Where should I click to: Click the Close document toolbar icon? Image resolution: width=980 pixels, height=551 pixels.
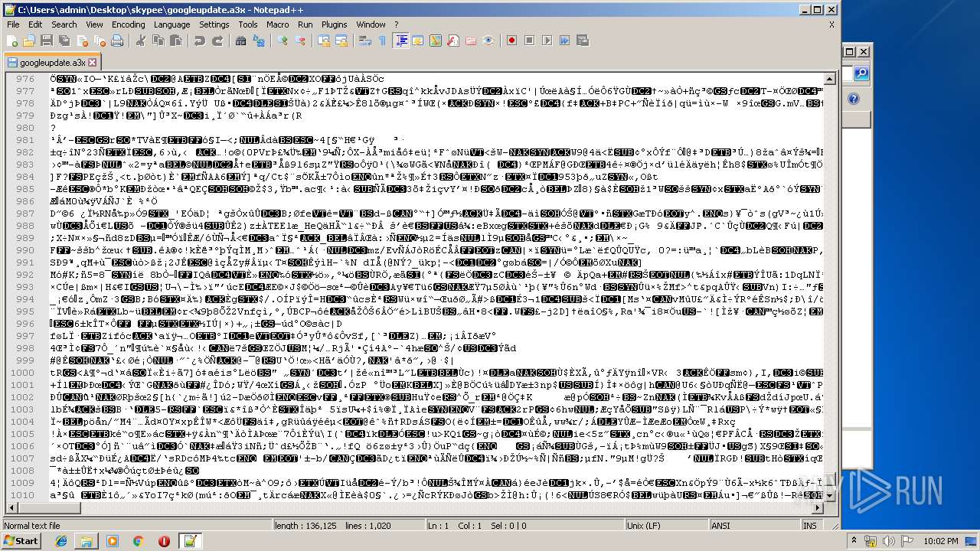82,40
